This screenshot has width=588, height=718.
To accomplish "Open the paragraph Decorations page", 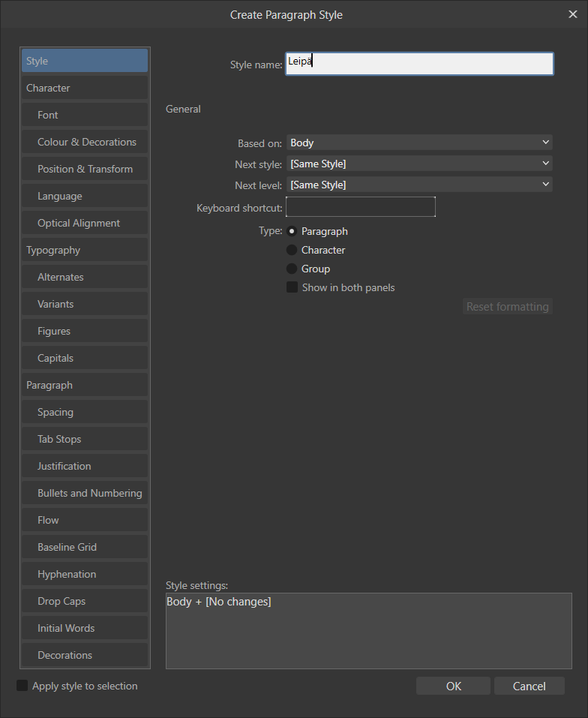I will pos(85,655).
